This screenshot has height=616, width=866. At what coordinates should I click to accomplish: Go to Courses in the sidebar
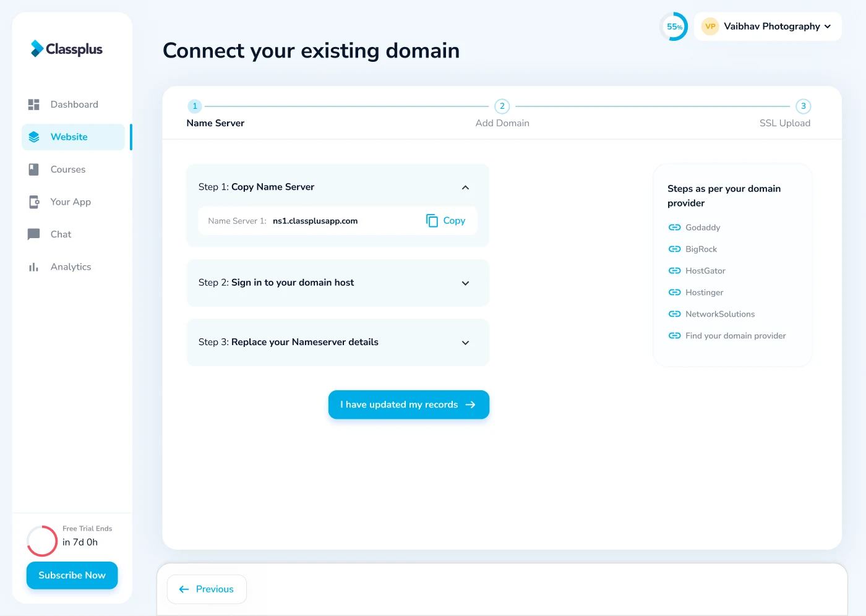click(x=73, y=169)
